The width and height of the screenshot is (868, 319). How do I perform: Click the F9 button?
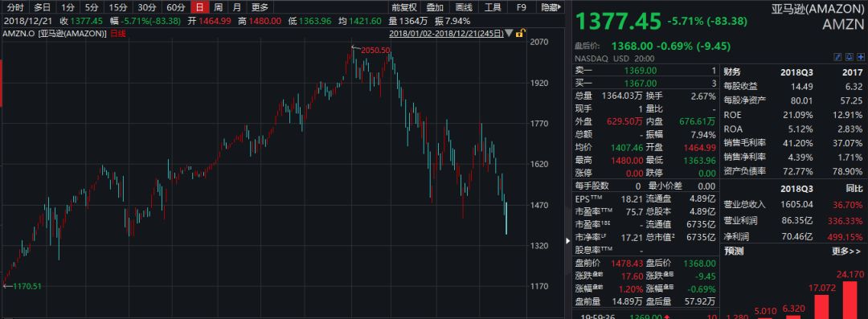[x=521, y=7]
